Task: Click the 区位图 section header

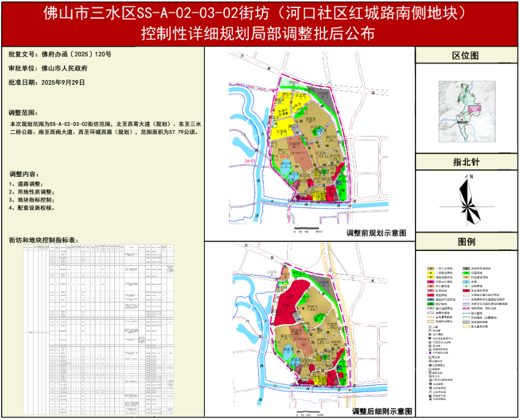Action: coord(467,55)
